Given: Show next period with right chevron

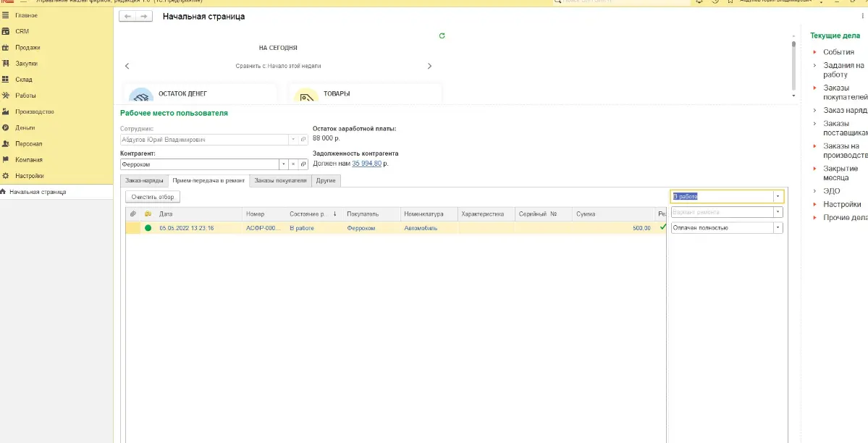Looking at the screenshot, I should point(429,66).
